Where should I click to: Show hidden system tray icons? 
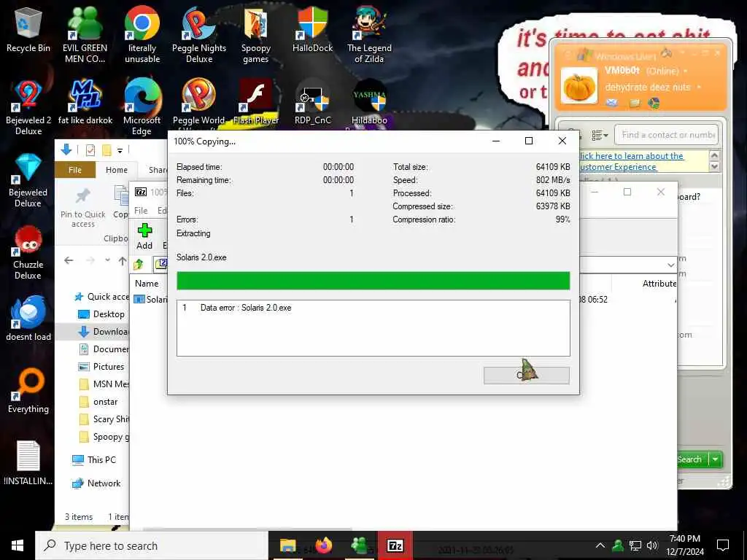[x=600, y=545]
